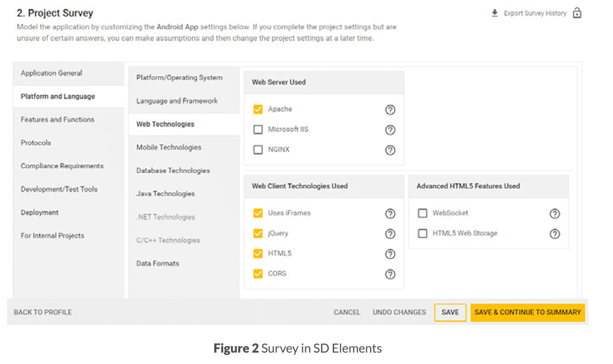The height and width of the screenshot is (364, 613).
Task: Click the lock icon at top right
Action: [577, 13]
